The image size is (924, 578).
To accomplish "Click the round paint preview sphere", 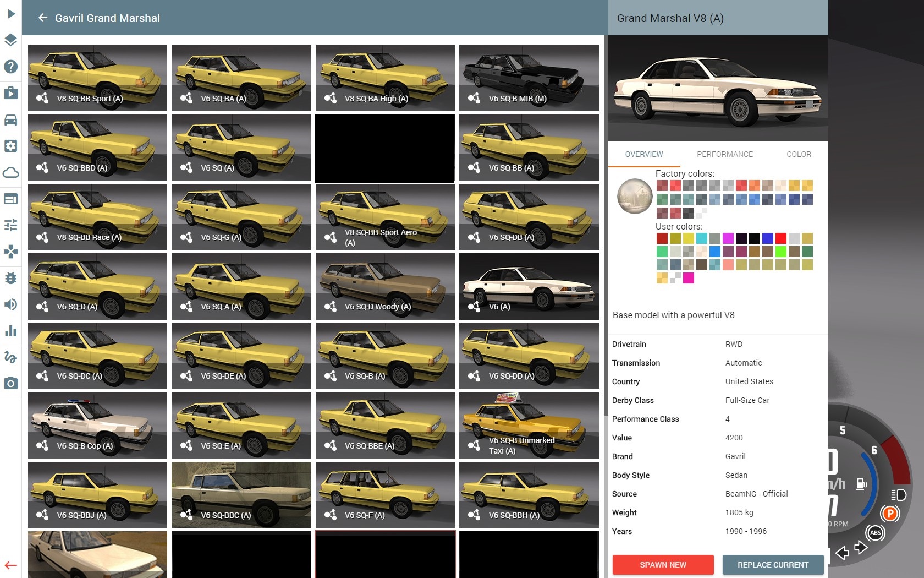I will pos(635,196).
